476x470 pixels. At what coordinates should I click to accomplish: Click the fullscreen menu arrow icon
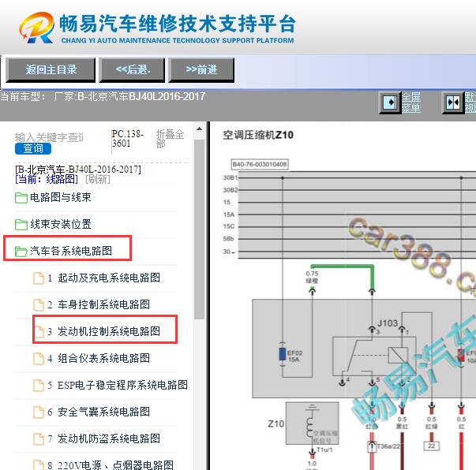(x=390, y=103)
